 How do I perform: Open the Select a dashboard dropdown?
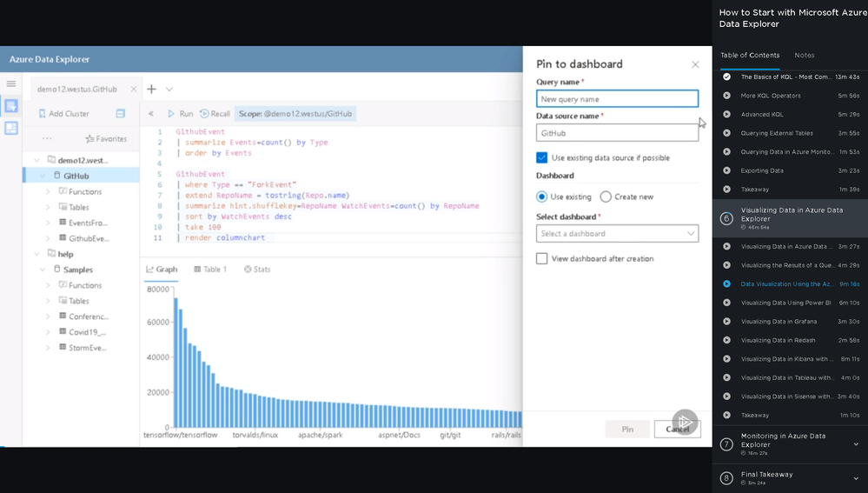pos(617,234)
